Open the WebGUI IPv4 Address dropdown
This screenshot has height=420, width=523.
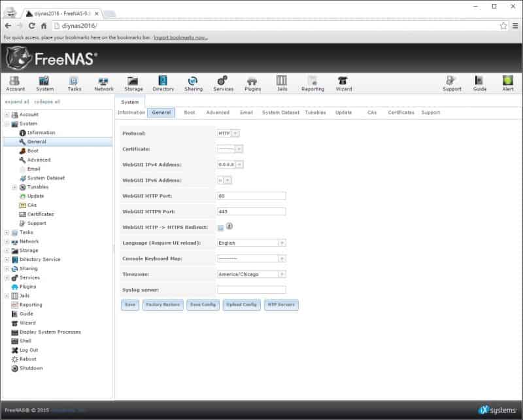230,165
